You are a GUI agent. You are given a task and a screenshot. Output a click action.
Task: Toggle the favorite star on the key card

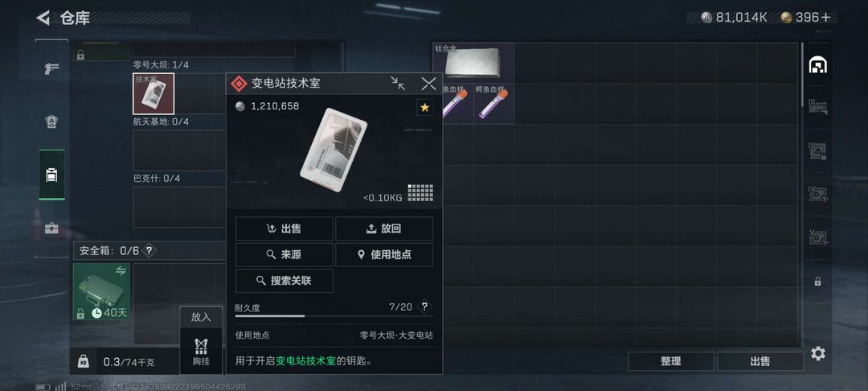[x=424, y=108]
